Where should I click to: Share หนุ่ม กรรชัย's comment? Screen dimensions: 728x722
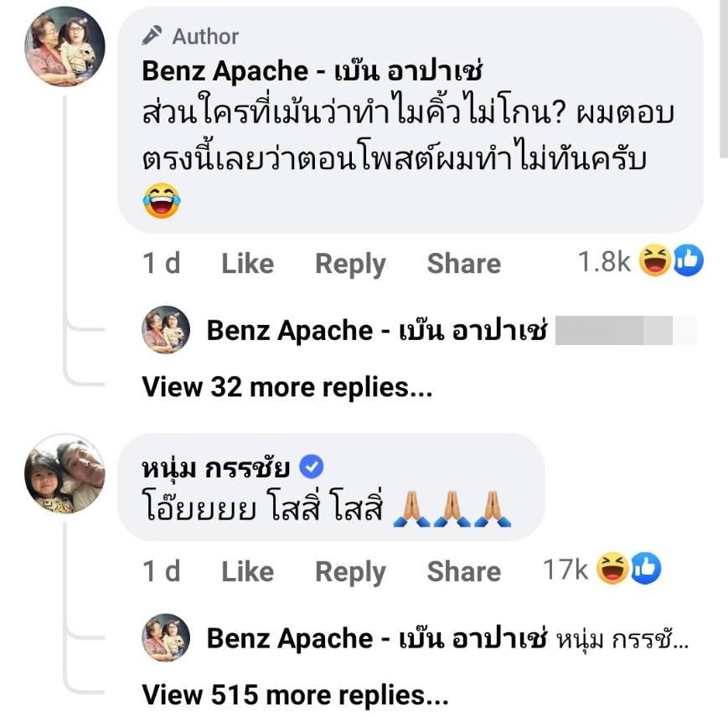pos(463,572)
